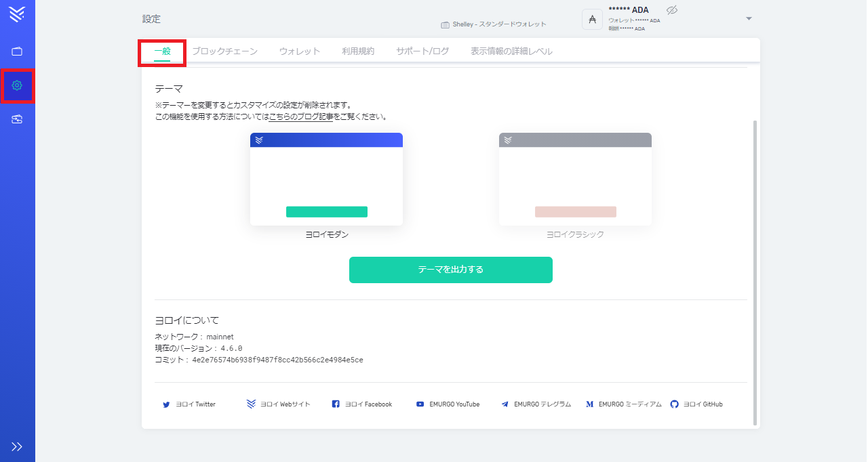
Task: Open ヨロイ Twitter link
Action: click(x=189, y=404)
